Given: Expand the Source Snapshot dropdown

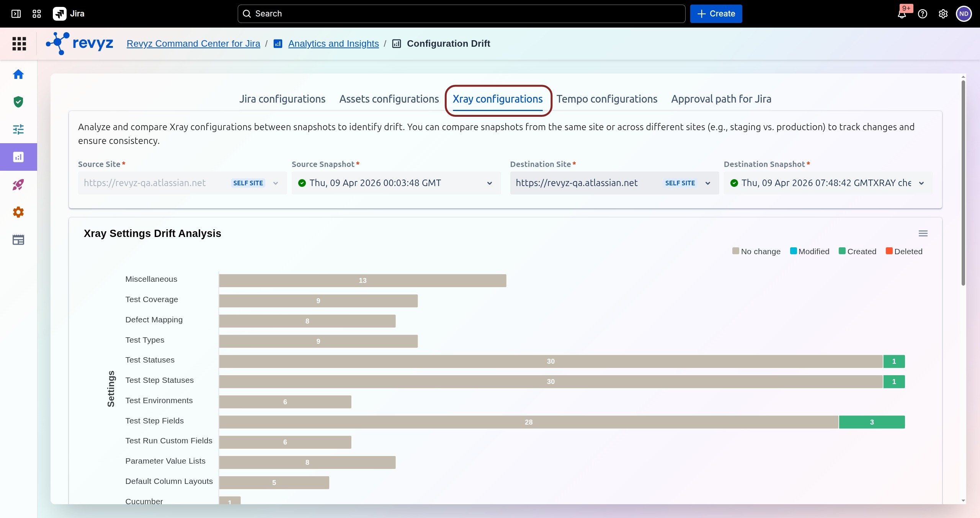Looking at the screenshot, I should (x=489, y=183).
